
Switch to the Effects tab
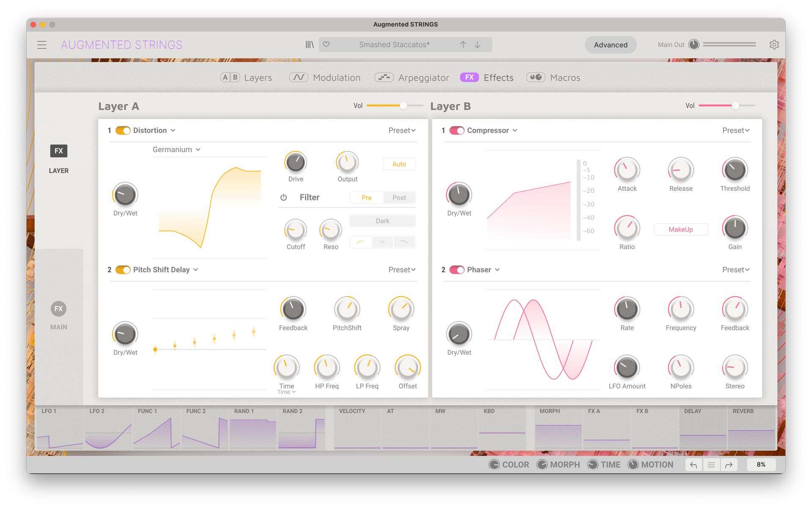click(487, 77)
